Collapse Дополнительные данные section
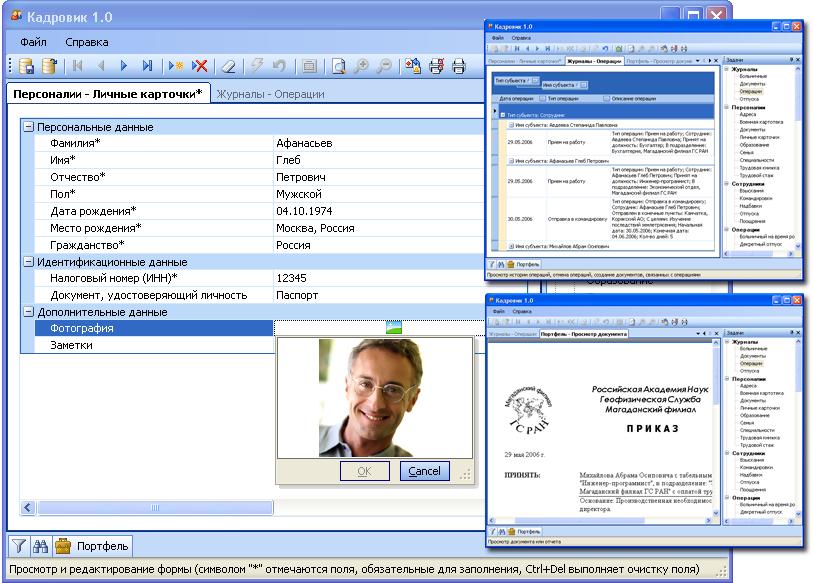This screenshot has height=583, width=814. [x=28, y=312]
